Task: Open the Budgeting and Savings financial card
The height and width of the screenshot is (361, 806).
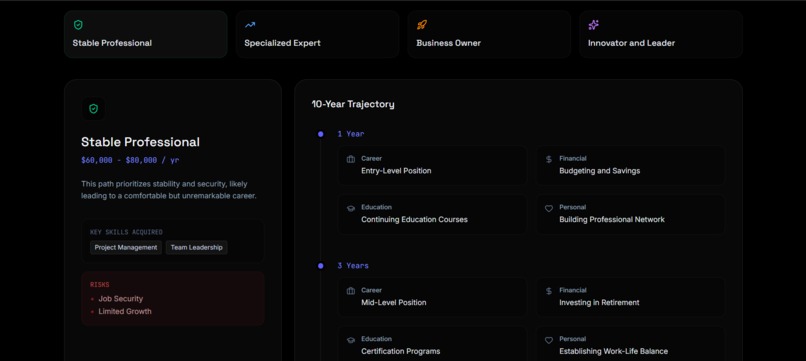Action: [x=631, y=165]
